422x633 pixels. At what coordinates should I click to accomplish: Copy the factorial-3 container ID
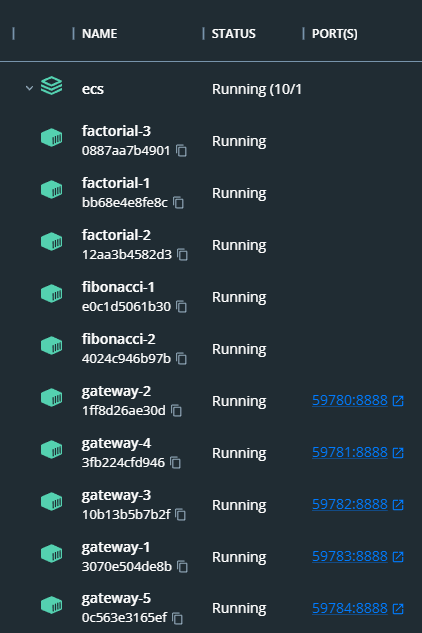[181, 151]
